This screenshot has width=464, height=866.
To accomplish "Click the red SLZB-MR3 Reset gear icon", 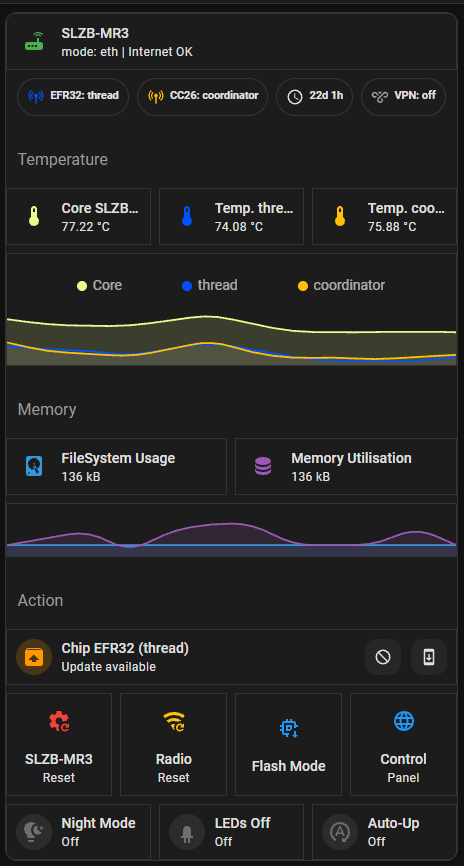I will coord(59,721).
